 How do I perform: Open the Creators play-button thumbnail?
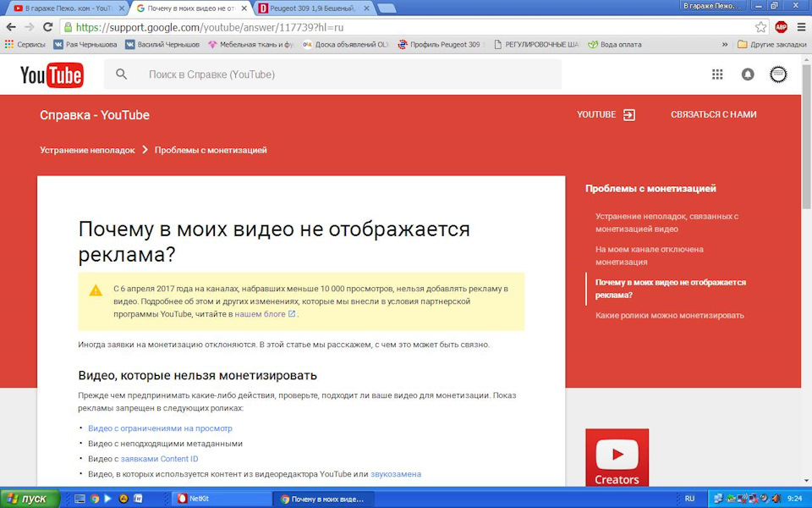617,458
